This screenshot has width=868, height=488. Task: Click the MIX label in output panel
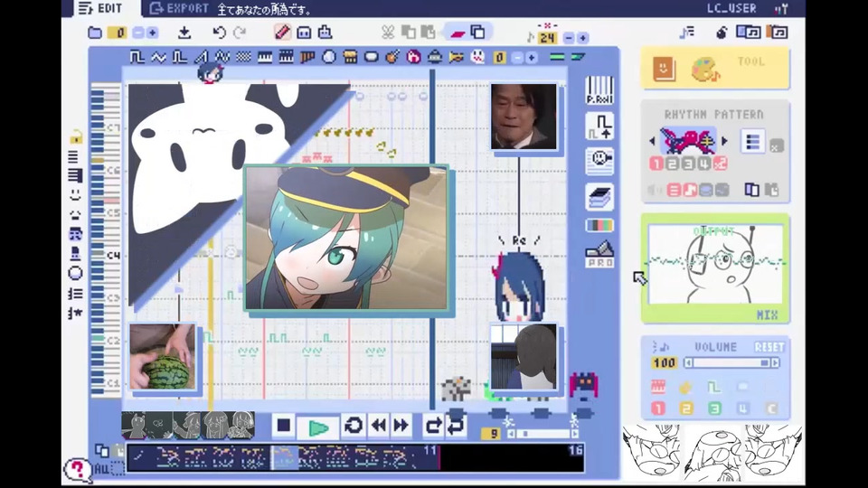(767, 314)
